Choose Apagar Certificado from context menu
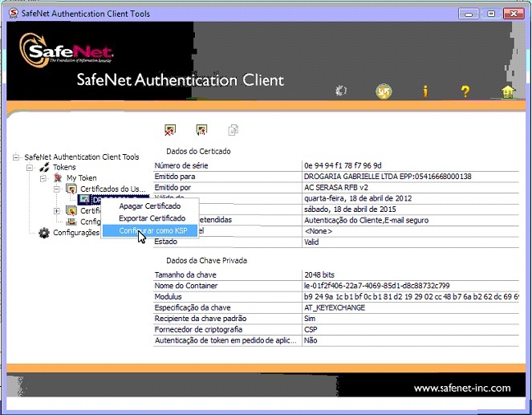Screen dimensions: 532x415 pyautogui.click(x=149, y=207)
